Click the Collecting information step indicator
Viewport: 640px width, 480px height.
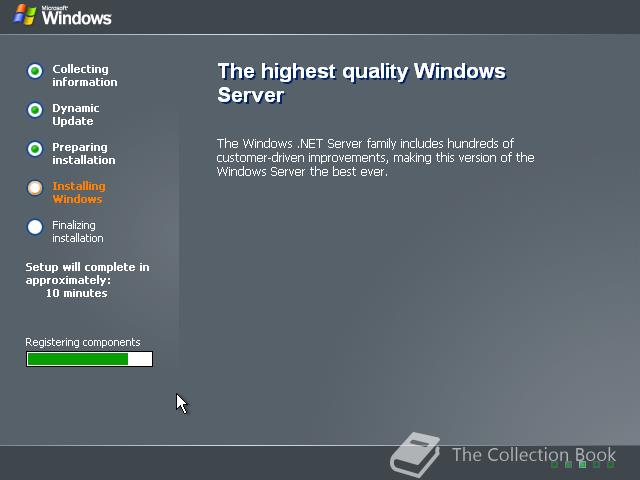(35, 71)
